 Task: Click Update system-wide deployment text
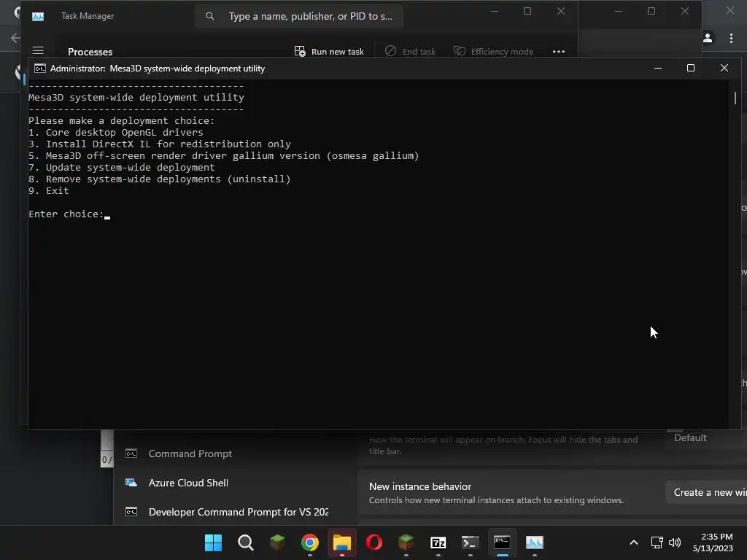(122, 167)
